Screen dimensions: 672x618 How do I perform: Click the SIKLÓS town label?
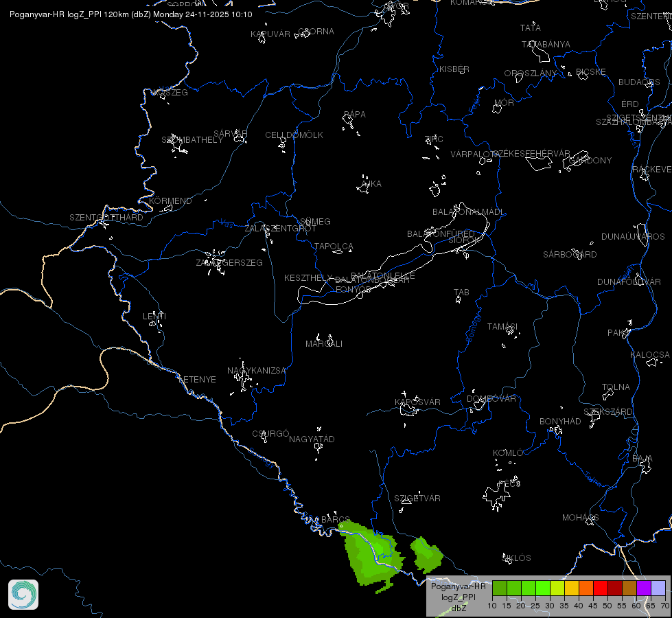click(x=516, y=558)
